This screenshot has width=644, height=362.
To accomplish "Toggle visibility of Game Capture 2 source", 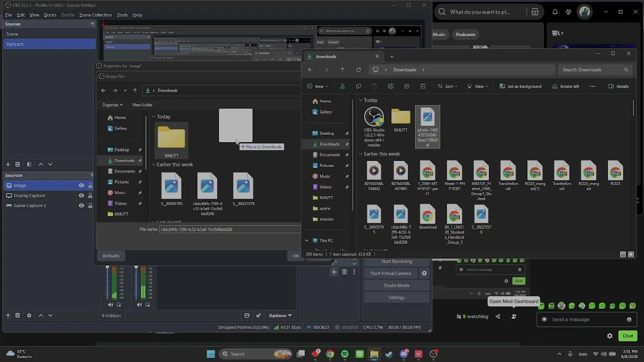I will coord(81,206).
